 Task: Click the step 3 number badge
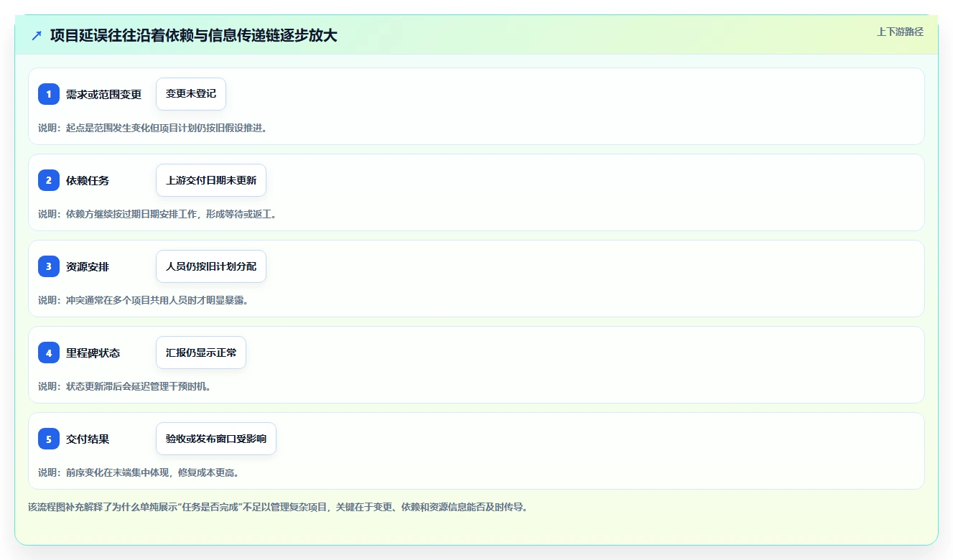(x=49, y=266)
